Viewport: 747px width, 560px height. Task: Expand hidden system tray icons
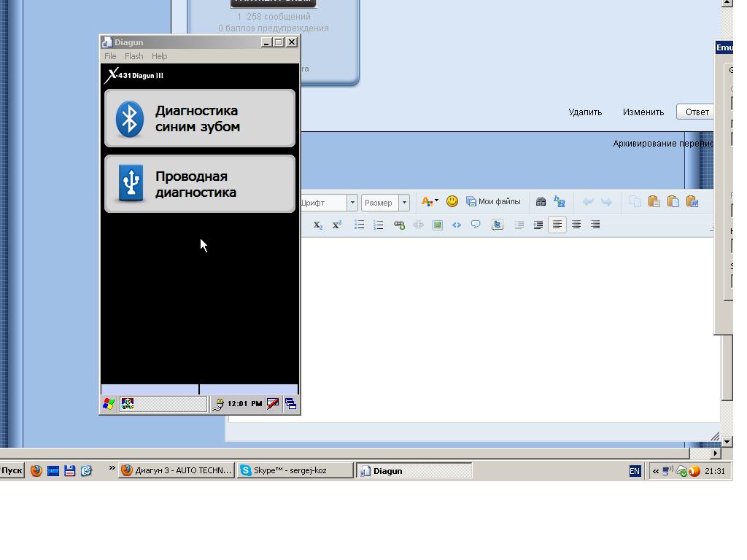click(656, 471)
